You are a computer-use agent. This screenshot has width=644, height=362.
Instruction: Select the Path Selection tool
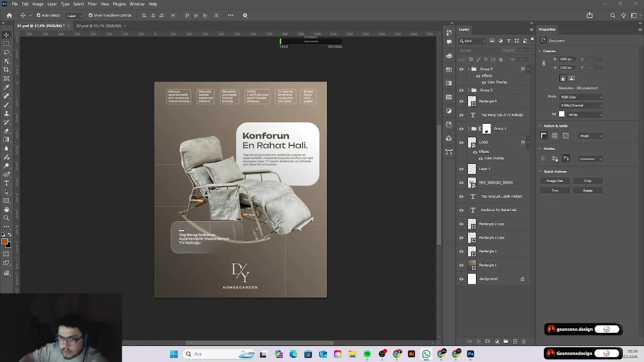[x=7, y=192]
